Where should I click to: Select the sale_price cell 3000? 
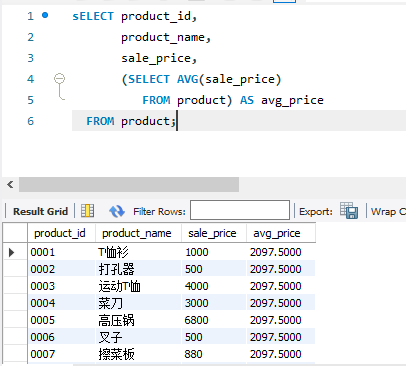(x=214, y=303)
